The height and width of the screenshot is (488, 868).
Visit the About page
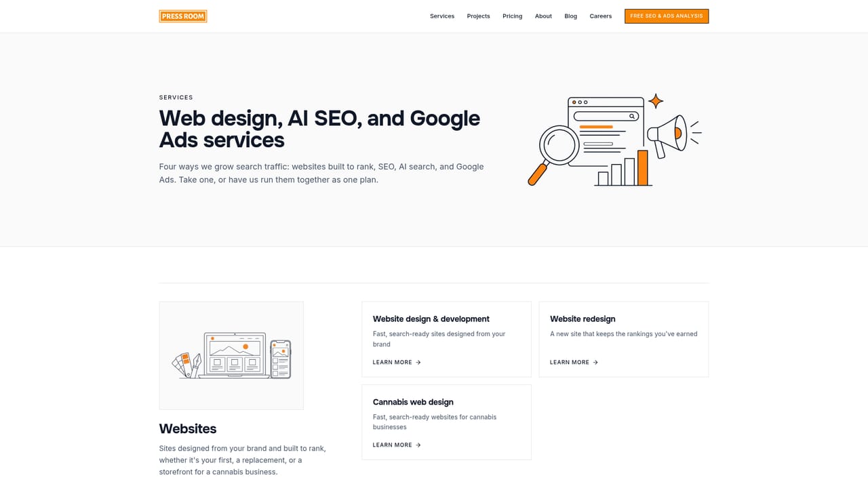[x=543, y=16]
